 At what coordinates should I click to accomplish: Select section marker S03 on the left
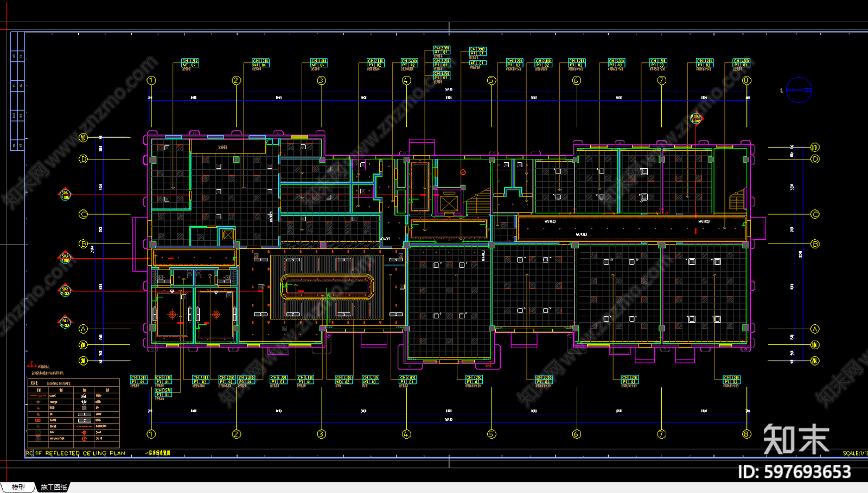click(65, 258)
